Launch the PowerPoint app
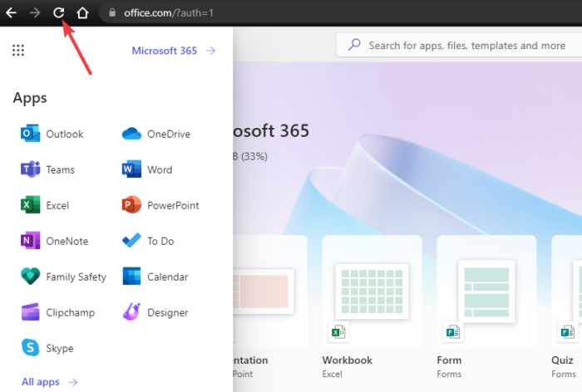Viewport: 582px width, 392px height. (160, 205)
